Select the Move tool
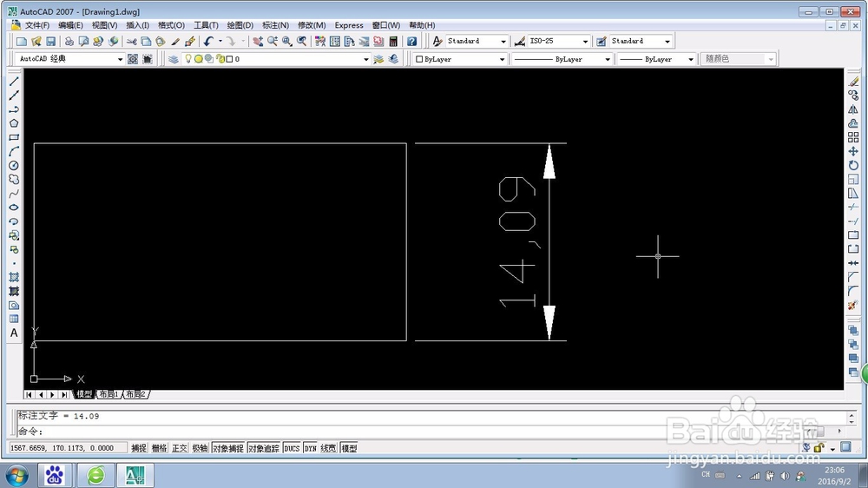 853,151
